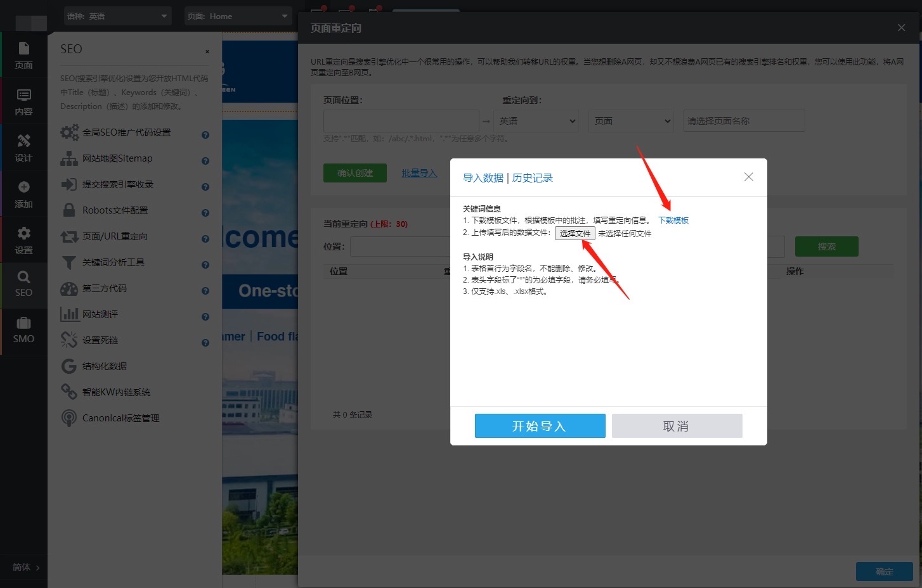
Task: Click the 下载模板 link
Action: (673, 220)
